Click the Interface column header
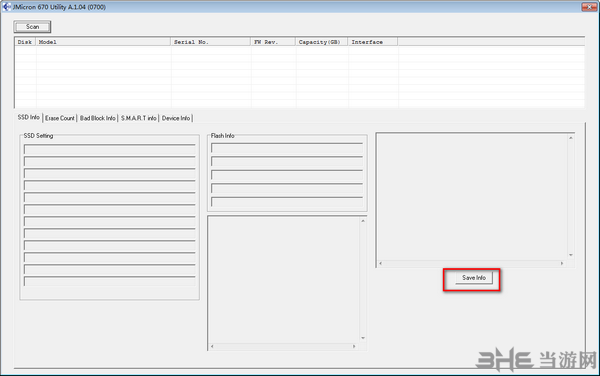Image resolution: width=600 pixels, height=376 pixels. 373,42
